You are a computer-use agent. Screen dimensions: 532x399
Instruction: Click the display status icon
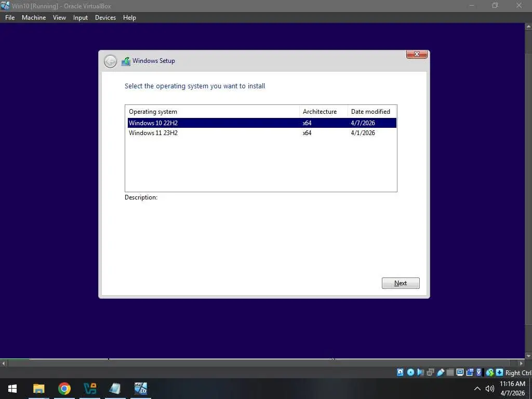[x=460, y=373]
